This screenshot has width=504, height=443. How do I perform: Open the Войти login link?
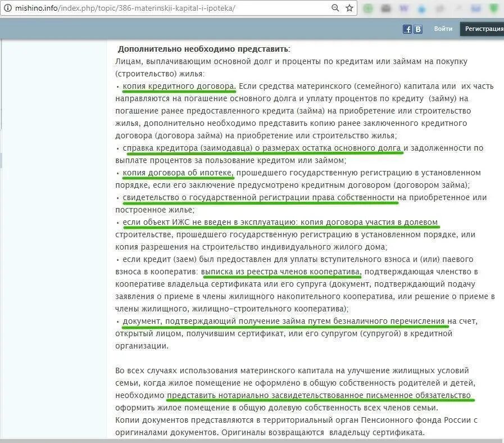click(443, 29)
